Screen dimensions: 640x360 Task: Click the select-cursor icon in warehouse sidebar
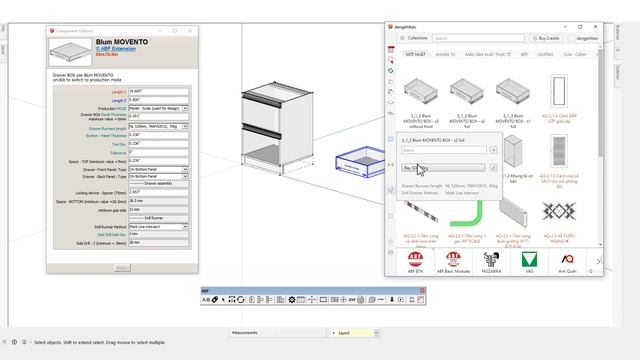(391, 60)
